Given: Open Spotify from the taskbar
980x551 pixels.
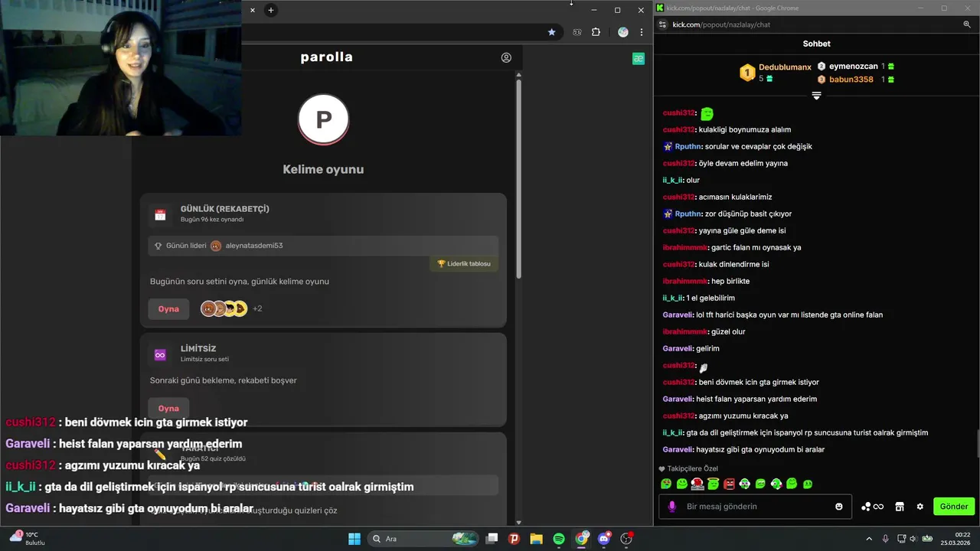Looking at the screenshot, I should tap(559, 539).
